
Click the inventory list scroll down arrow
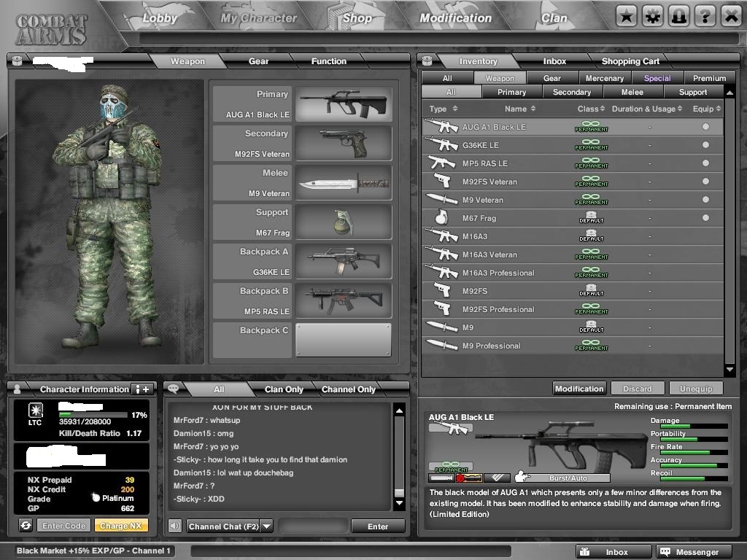[x=729, y=370]
